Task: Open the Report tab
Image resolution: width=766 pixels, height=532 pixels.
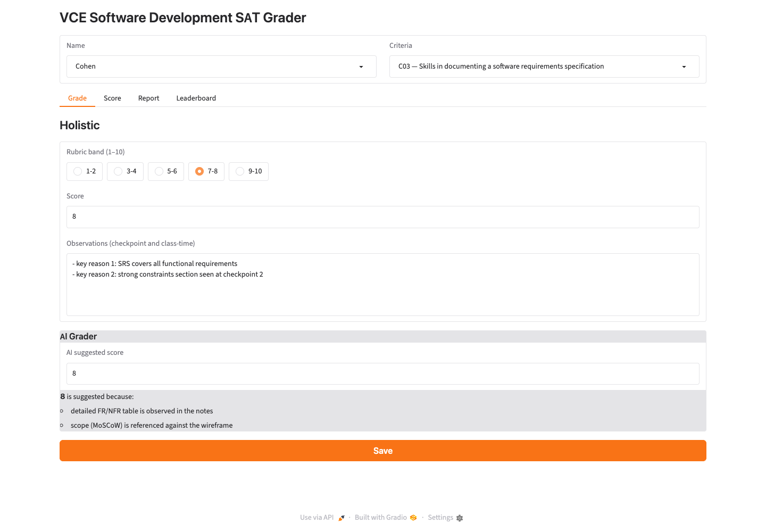Action: point(149,98)
